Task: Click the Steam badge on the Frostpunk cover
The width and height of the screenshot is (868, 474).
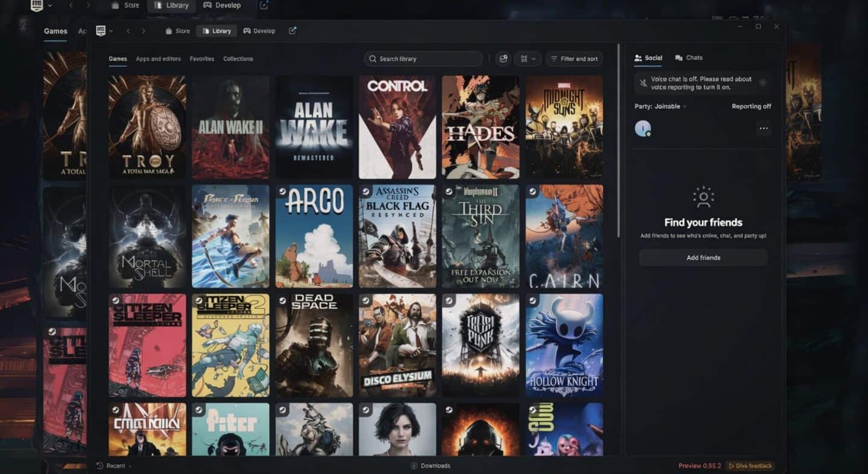Action: 448,300
